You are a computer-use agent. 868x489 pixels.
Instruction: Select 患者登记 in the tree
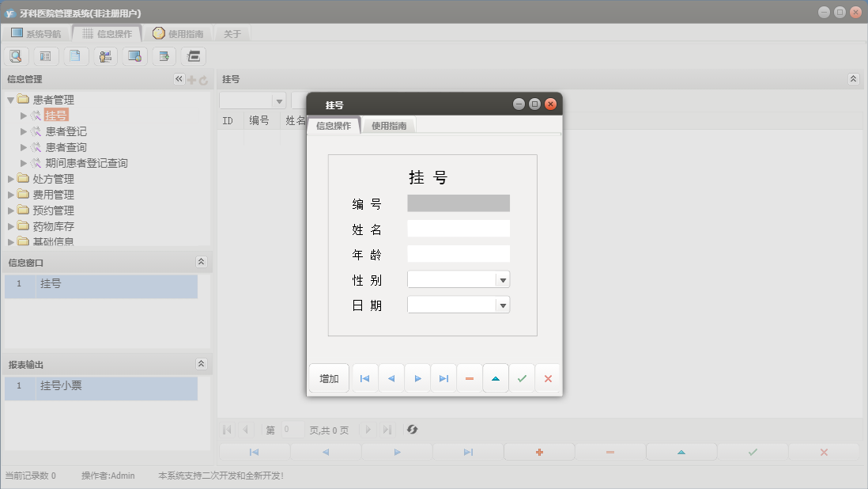click(66, 131)
